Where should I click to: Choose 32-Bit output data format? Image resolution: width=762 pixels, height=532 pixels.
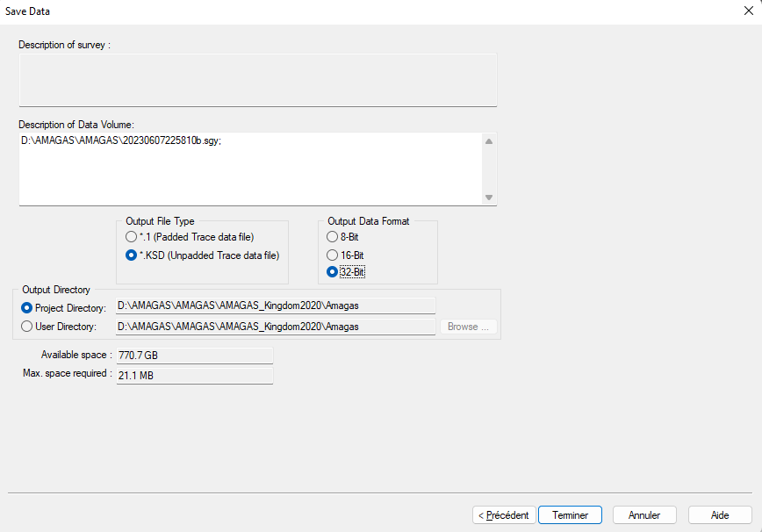(x=332, y=272)
